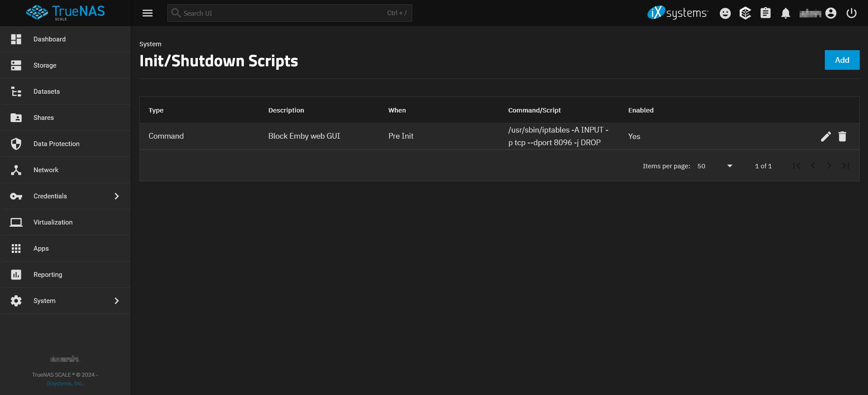The width and height of the screenshot is (868, 395).
Task: Open the alerts bell notifications
Action: [x=786, y=13]
